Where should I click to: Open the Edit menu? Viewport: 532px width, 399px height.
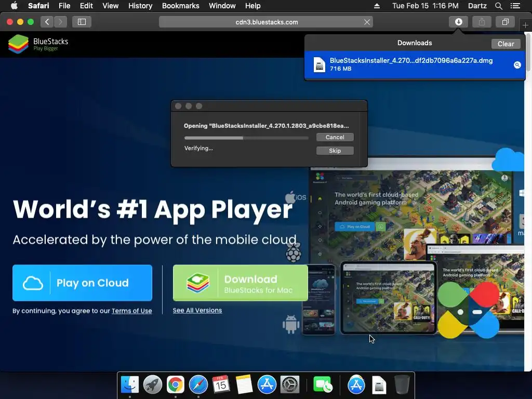(x=86, y=6)
